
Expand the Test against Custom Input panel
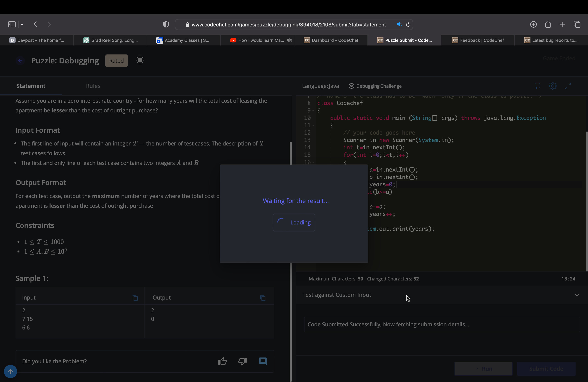click(x=577, y=295)
